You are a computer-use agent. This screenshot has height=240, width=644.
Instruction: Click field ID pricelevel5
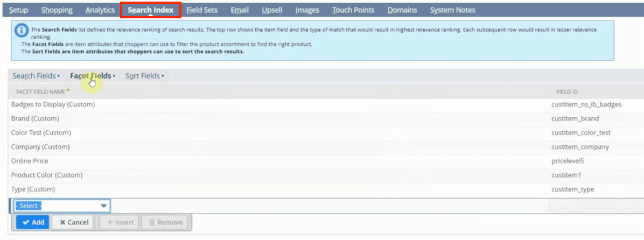point(568,161)
